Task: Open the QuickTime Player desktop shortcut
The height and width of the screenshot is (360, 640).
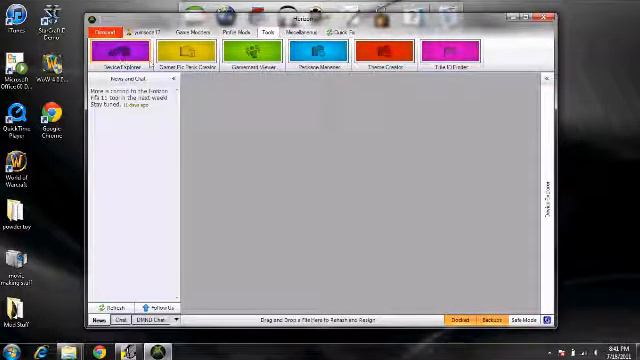Action: (x=16, y=120)
